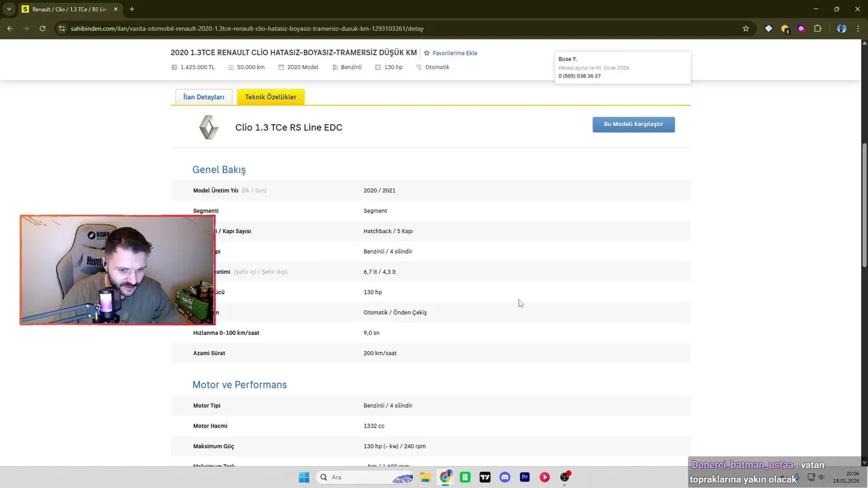The width and height of the screenshot is (868, 488).
Task: Click the 1.425.000 TL price text
Action: coord(197,67)
